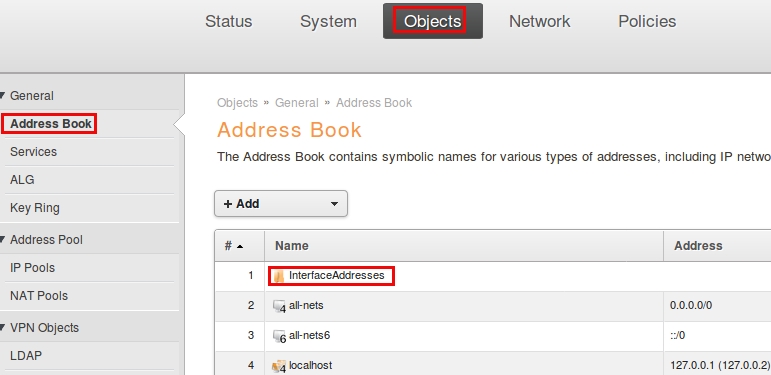Open Key Ring in the sidebar
The width and height of the screenshot is (771, 375).
pyautogui.click(x=35, y=208)
